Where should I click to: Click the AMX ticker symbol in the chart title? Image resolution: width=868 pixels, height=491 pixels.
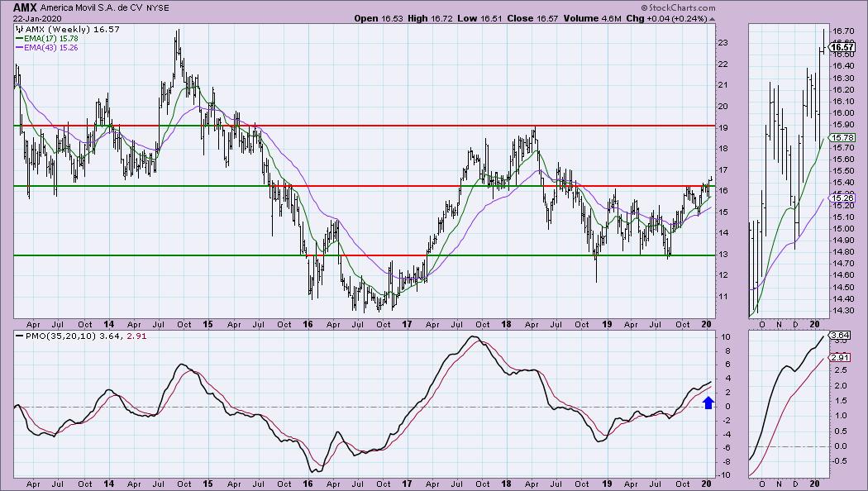pos(24,7)
